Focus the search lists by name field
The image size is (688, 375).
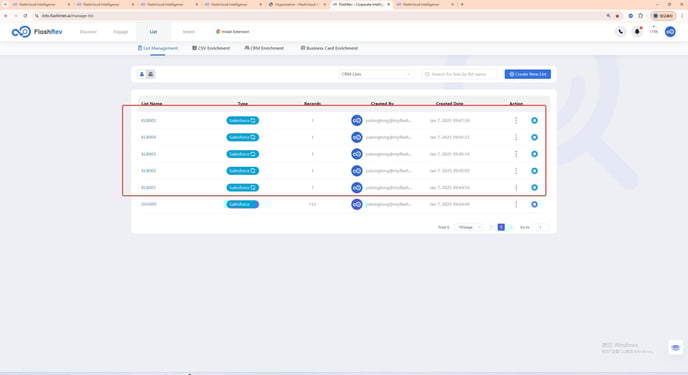click(459, 74)
